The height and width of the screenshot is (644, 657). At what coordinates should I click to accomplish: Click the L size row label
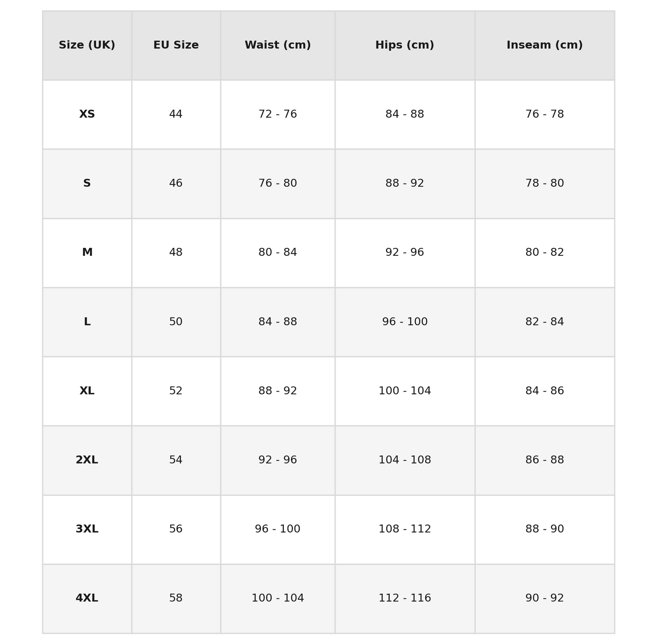(87, 322)
